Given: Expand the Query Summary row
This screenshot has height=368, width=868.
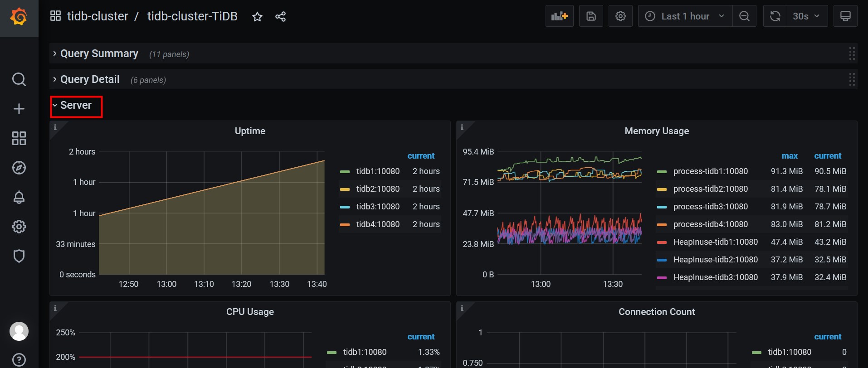Looking at the screenshot, I should click(99, 53).
